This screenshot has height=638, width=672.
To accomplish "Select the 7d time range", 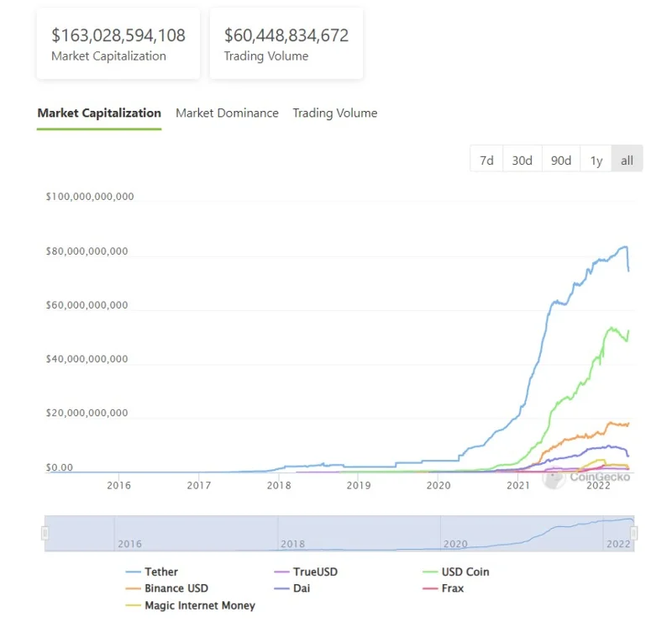I will tap(486, 161).
